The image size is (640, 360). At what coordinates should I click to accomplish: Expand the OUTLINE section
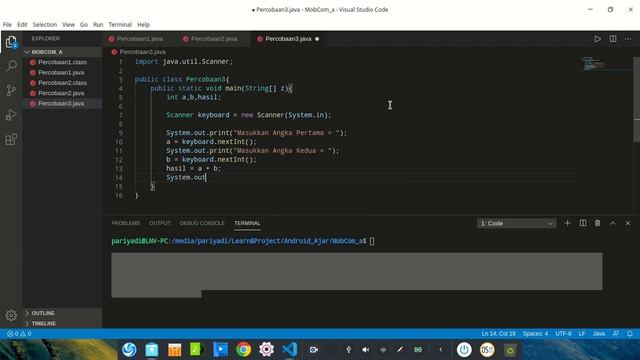click(62, 313)
